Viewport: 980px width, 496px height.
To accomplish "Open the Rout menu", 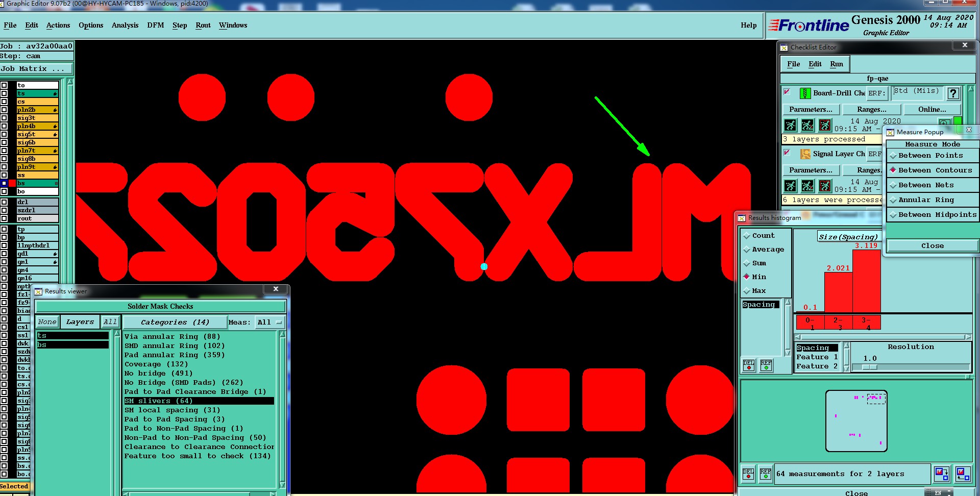I will click(203, 25).
